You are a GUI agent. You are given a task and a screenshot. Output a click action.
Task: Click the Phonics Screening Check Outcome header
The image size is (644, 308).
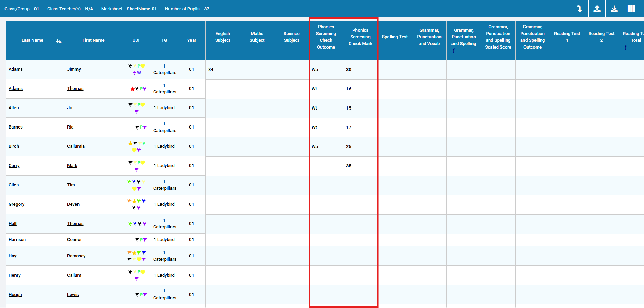326,37
